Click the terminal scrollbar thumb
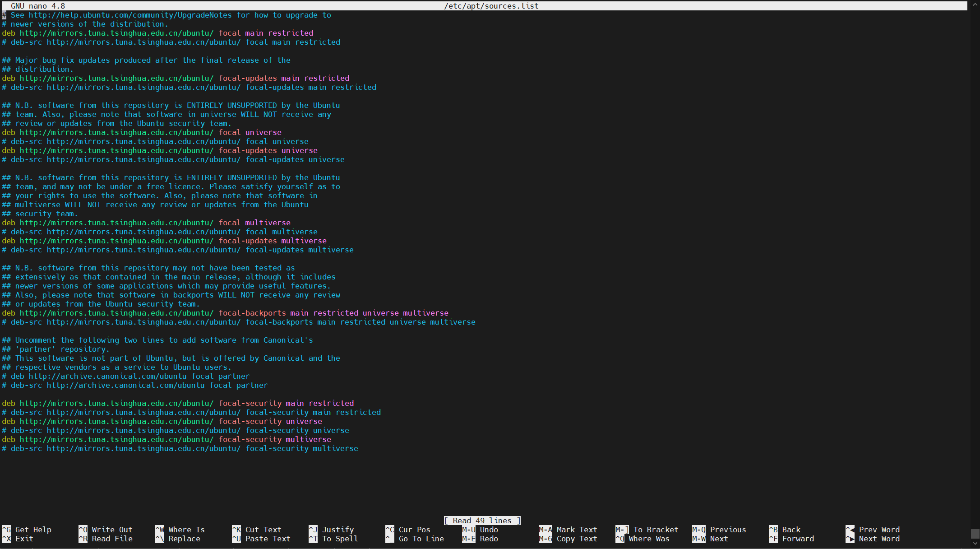Image resolution: width=980 pixels, height=549 pixels. pyautogui.click(x=975, y=534)
